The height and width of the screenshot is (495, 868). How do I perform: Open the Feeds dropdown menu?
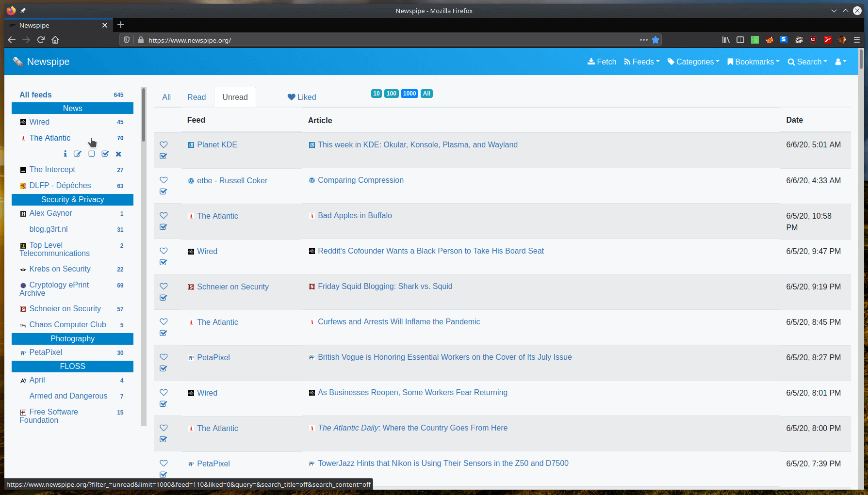642,62
